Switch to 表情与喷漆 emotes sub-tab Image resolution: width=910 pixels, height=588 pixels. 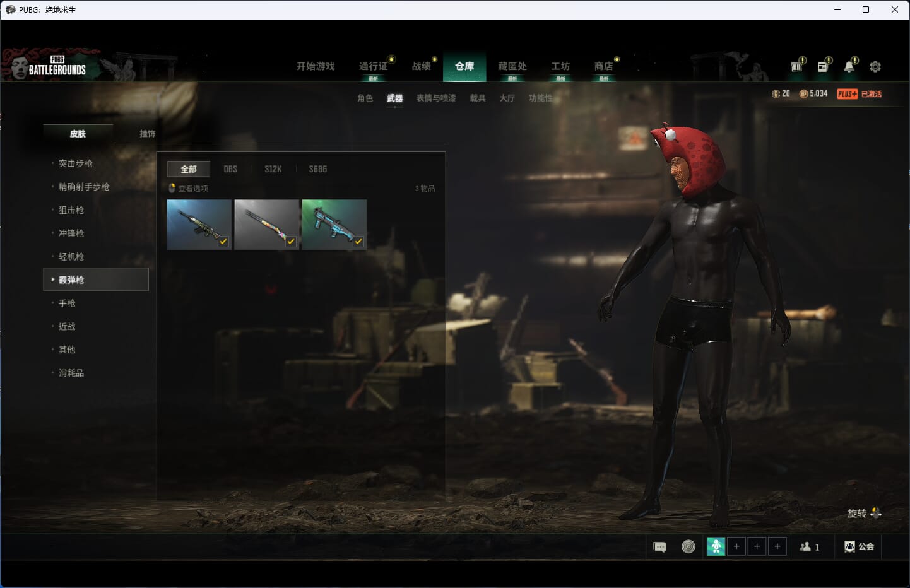[x=436, y=98]
